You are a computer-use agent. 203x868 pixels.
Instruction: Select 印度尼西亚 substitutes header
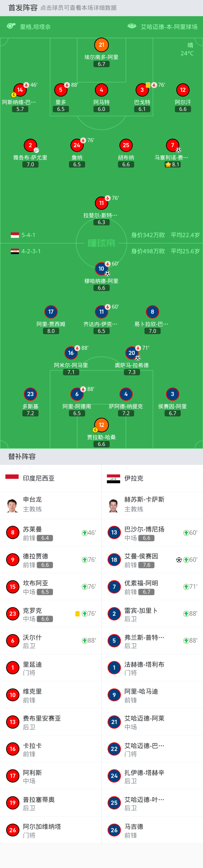[x=50, y=478]
